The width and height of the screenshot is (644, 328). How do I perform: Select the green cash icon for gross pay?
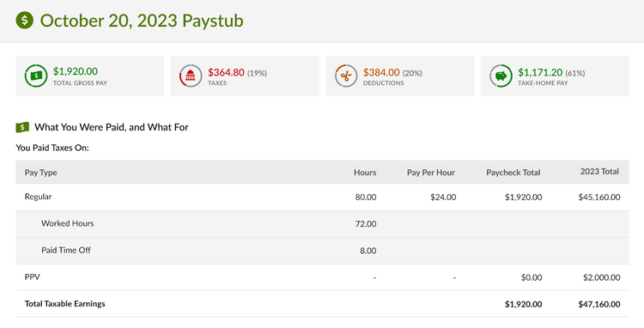(x=36, y=76)
